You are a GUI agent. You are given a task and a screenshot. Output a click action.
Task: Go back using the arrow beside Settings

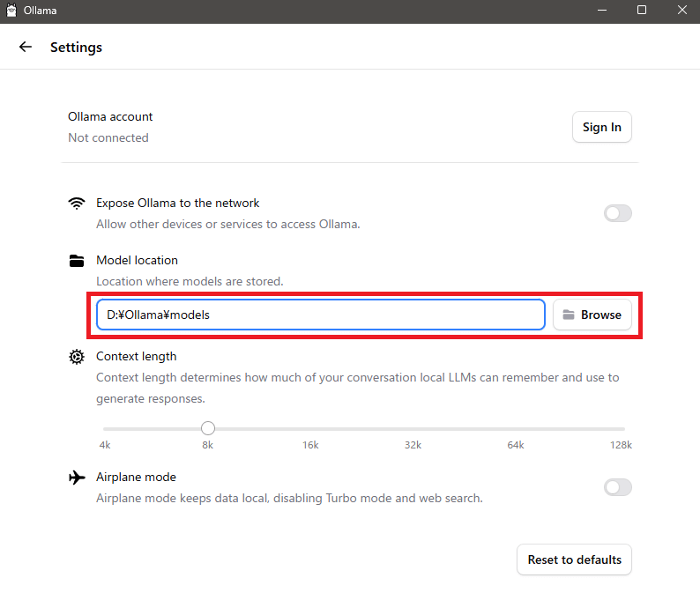(x=26, y=47)
